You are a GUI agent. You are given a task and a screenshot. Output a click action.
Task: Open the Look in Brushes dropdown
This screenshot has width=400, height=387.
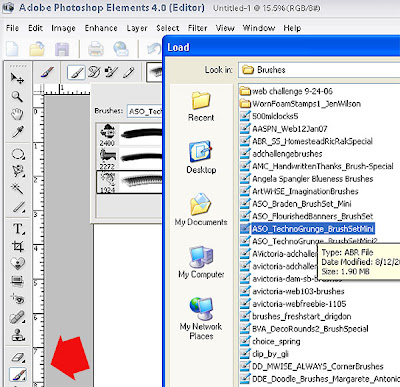(x=319, y=70)
